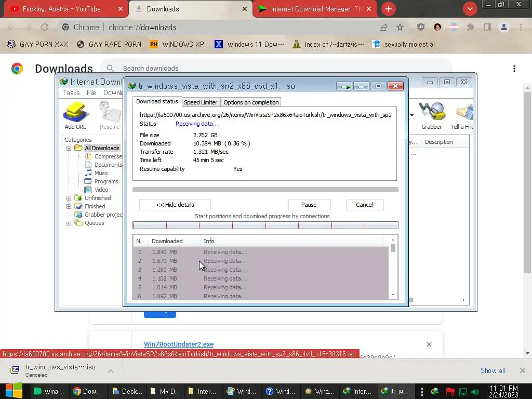Viewport: 532px width, 399px height.
Task: Open the Chrome Dow... taskbar item
Action: pos(87,391)
